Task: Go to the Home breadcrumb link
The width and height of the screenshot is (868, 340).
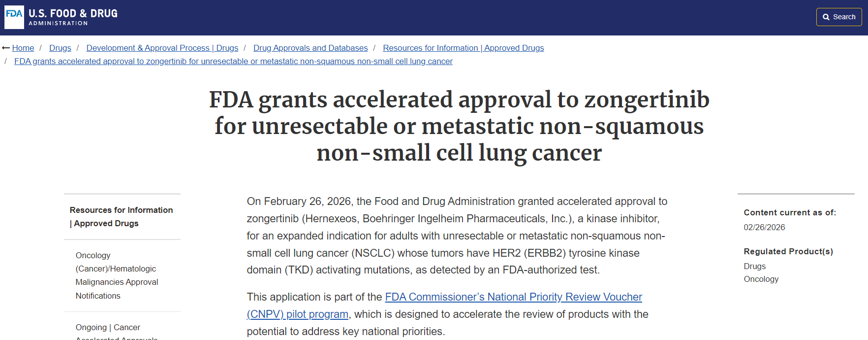Action: point(23,48)
